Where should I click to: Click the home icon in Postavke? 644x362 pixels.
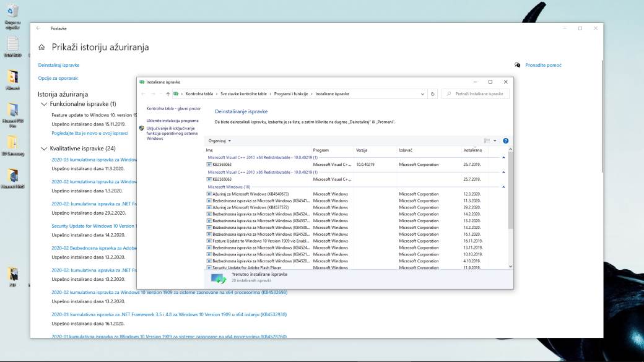click(x=41, y=47)
